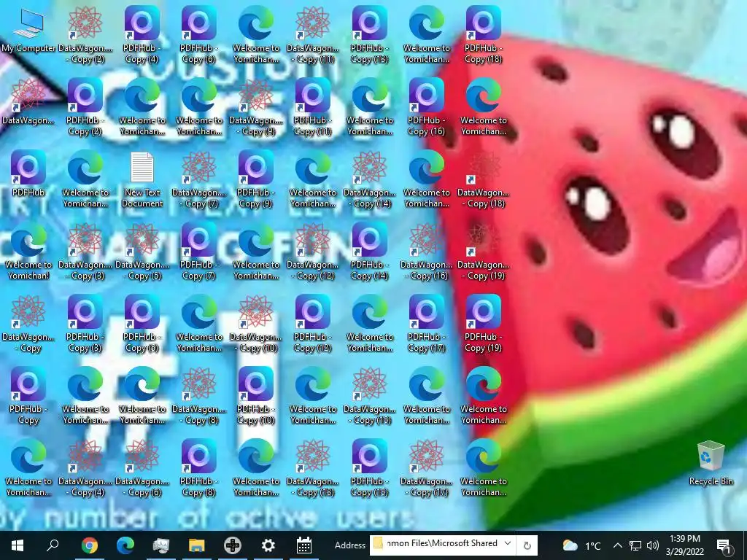Select DataWagon - Copy (4) shortcut
This screenshot has height=560, width=747.
(85, 469)
